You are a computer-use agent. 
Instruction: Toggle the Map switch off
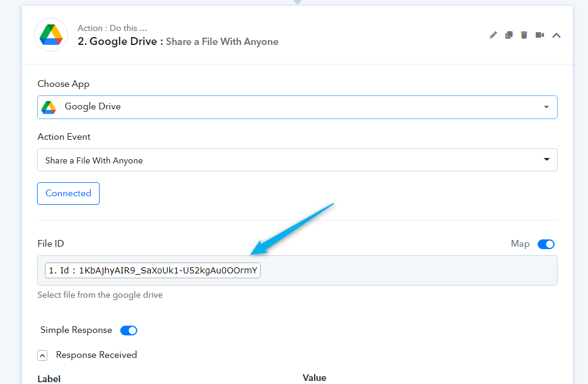coord(546,244)
